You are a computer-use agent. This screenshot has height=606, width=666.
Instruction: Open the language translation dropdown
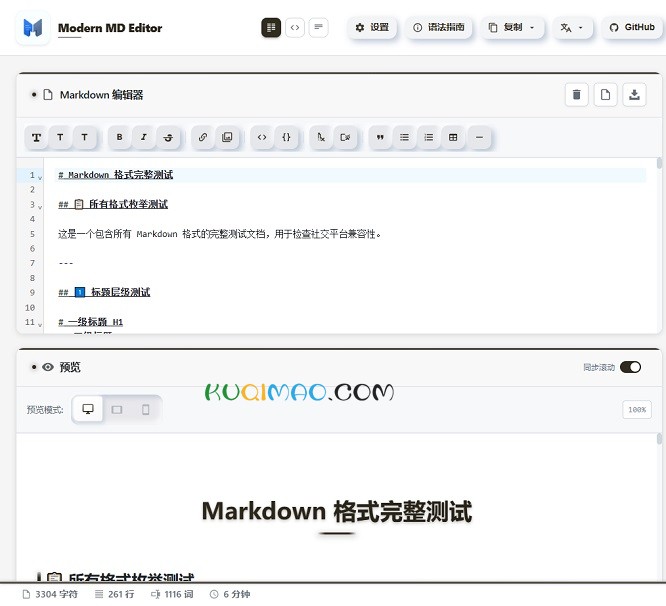point(572,28)
